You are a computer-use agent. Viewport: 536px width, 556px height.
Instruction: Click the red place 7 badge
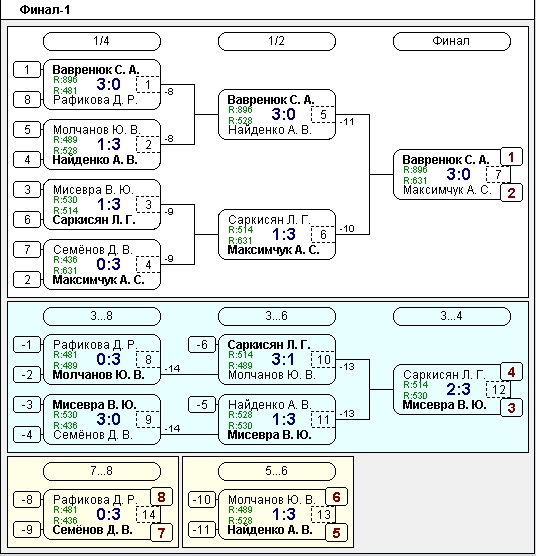161,533
